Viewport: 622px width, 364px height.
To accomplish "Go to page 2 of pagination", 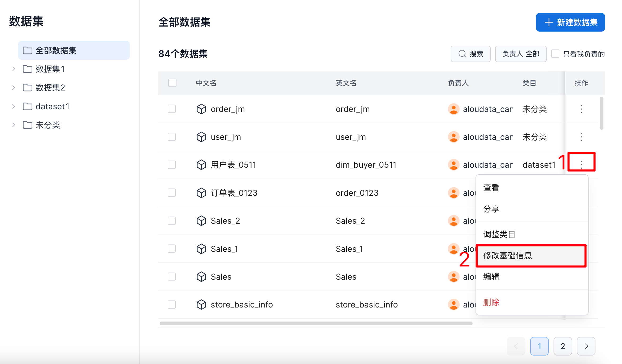I will (x=563, y=346).
